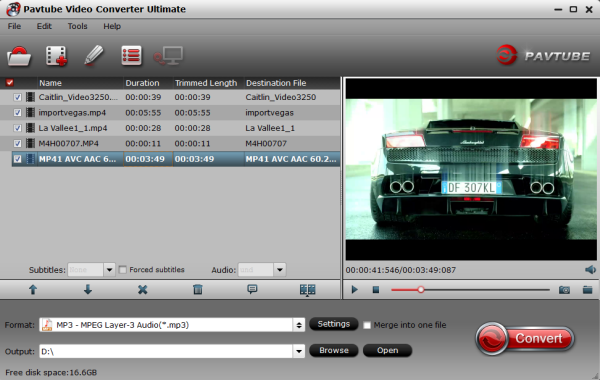Click the MP3 format icon

(47, 325)
